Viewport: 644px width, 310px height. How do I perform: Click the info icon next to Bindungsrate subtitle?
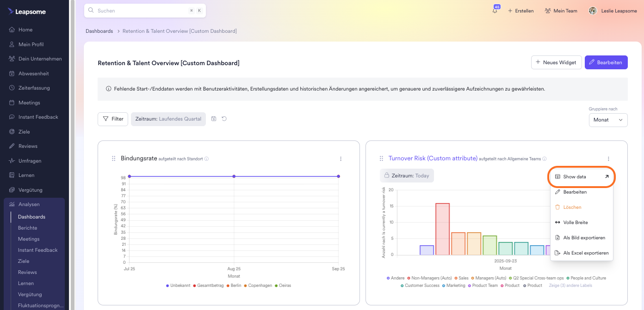(207, 159)
